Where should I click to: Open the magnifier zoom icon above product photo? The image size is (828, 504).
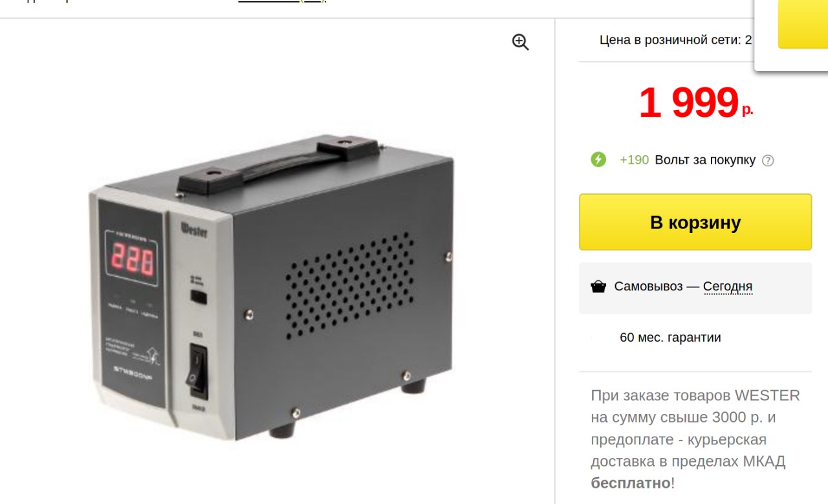[x=521, y=43]
